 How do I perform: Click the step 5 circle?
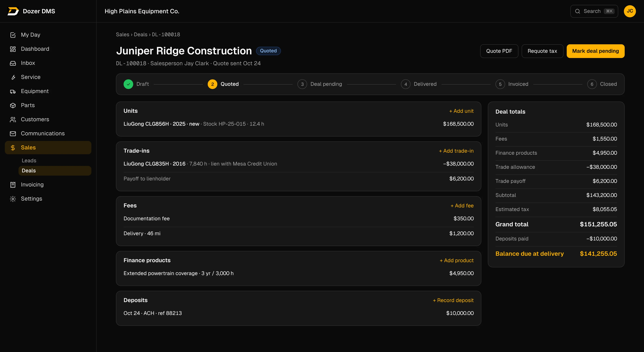pos(500,84)
